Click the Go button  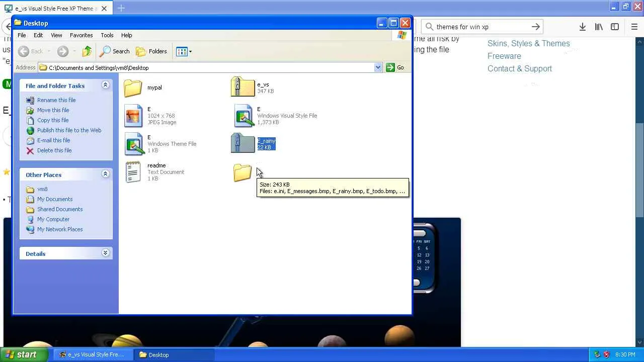click(x=395, y=67)
